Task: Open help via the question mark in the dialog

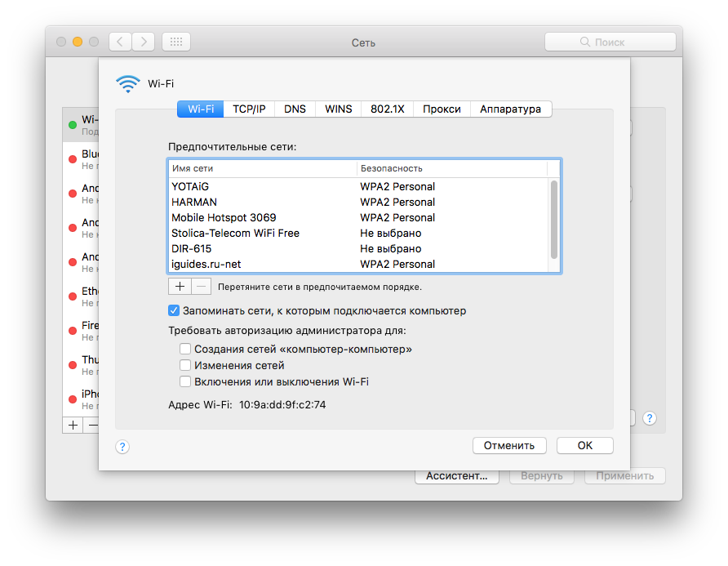Action: tap(122, 447)
